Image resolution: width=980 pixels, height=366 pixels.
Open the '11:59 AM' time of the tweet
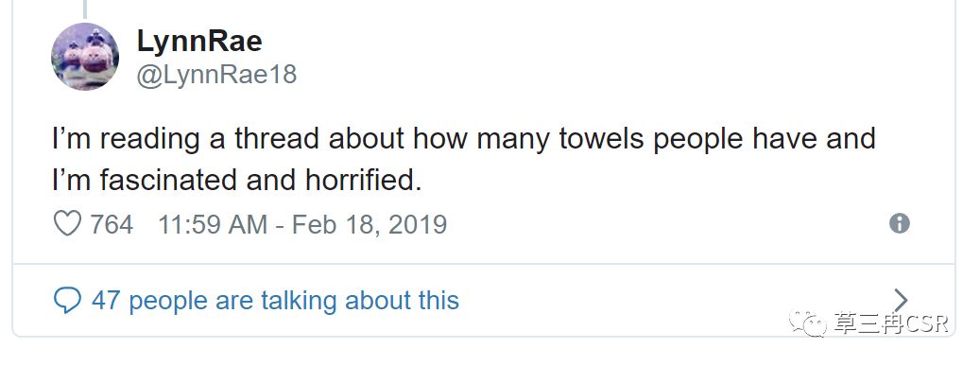213,224
